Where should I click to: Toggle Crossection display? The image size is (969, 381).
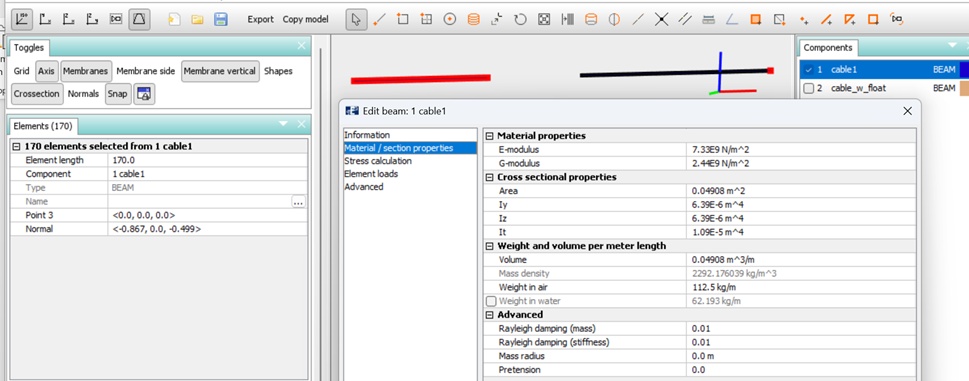click(x=37, y=94)
